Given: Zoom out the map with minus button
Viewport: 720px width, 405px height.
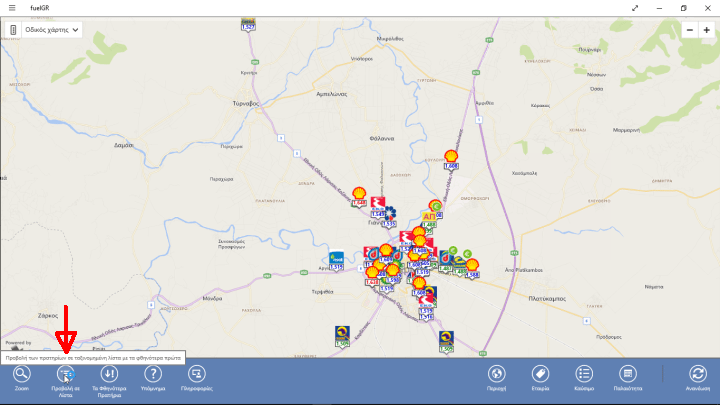Looking at the screenshot, I should coord(690,30).
